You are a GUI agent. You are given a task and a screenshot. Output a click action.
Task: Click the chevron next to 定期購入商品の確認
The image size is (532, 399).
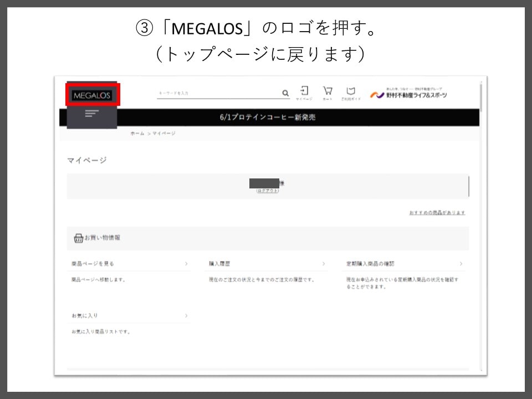(x=461, y=264)
